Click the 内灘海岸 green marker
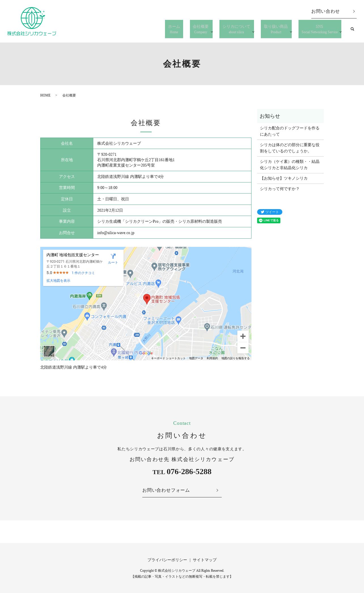 pos(89,296)
